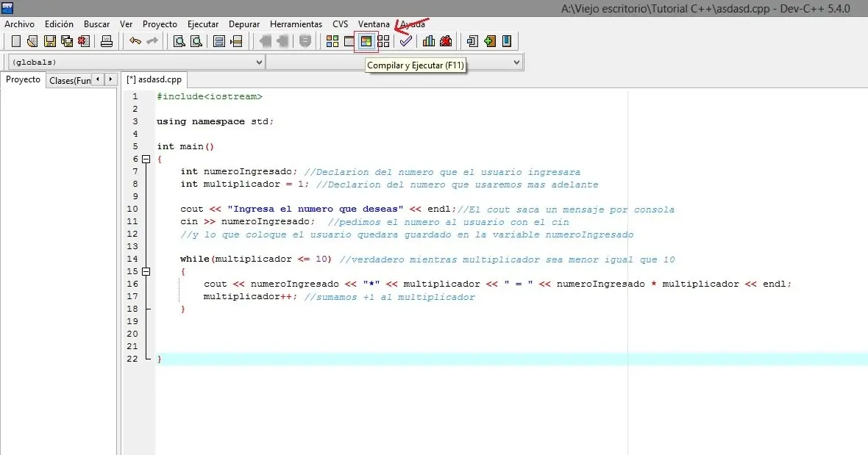The height and width of the screenshot is (455, 868).
Task: Click the Compilar y Ejecutar toolbar icon
Action: (366, 41)
